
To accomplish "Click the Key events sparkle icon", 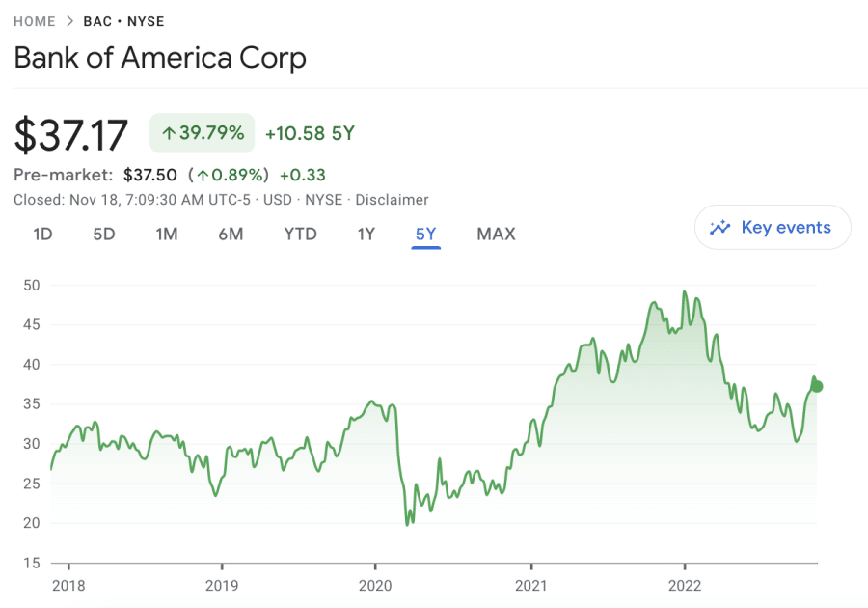I will 719,228.
